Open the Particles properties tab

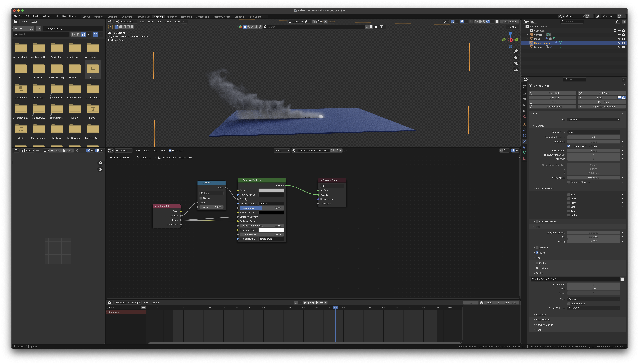pos(524,136)
